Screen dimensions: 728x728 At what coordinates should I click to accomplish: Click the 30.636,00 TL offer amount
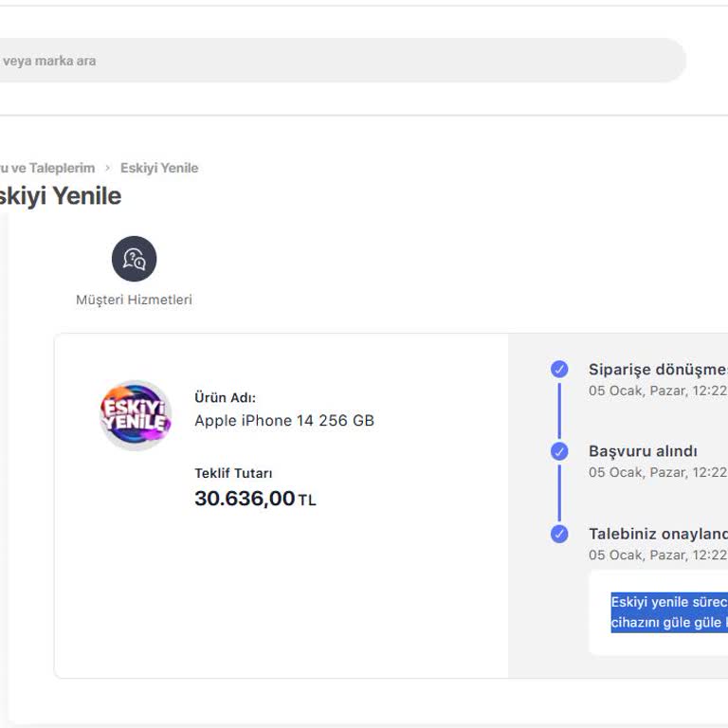pos(255,499)
